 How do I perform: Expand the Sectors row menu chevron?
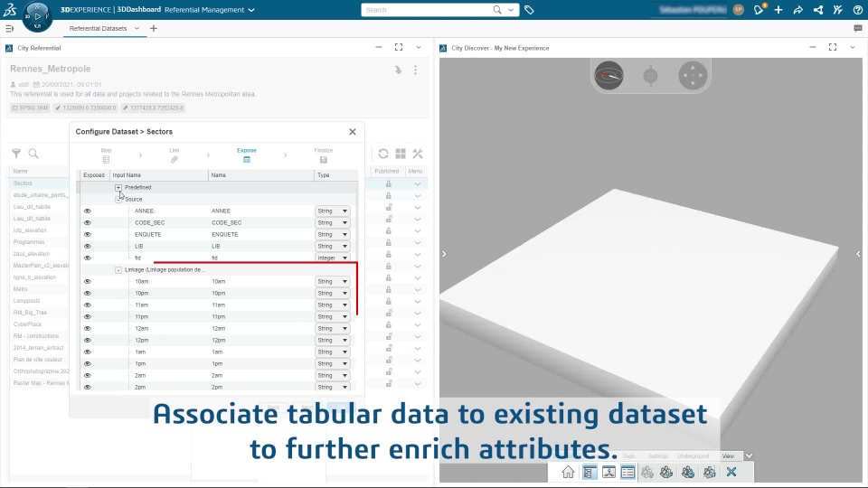(418, 183)
